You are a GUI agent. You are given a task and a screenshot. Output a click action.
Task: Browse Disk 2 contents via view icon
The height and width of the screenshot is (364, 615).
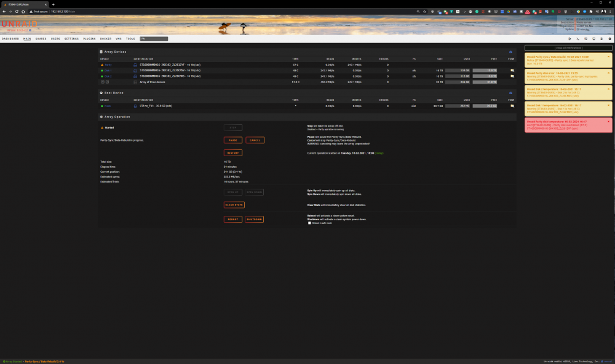coord(512,76)
